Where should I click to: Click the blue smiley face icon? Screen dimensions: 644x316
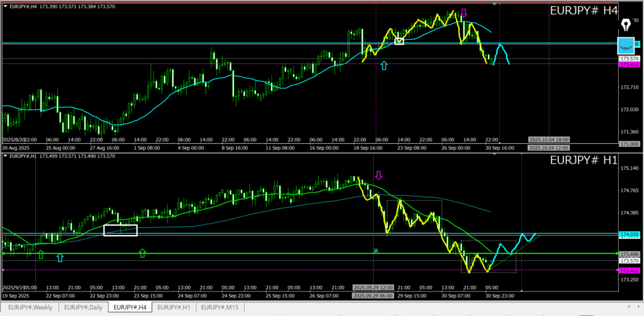[x=626, y=46]
